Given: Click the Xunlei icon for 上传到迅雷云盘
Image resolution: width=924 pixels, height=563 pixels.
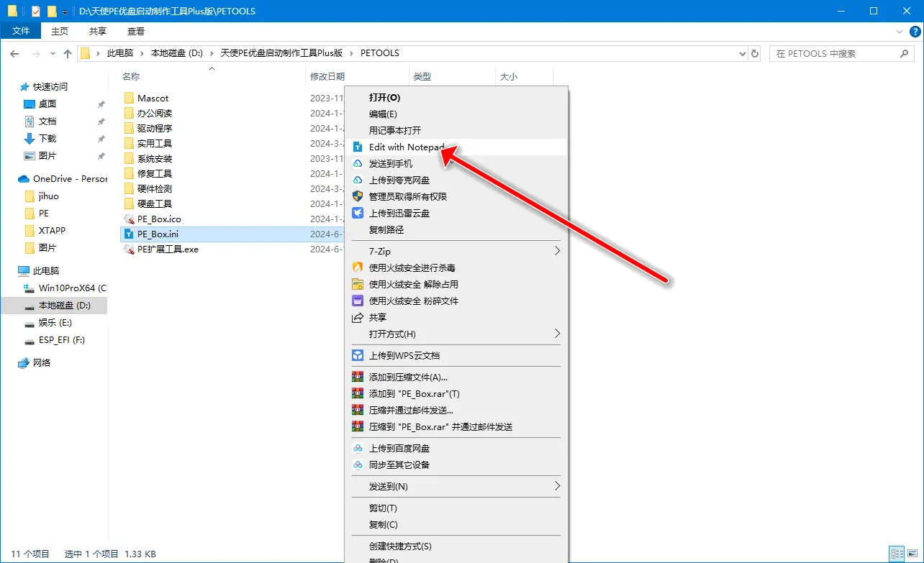Looking at the screenshot, I should point(358,214).
